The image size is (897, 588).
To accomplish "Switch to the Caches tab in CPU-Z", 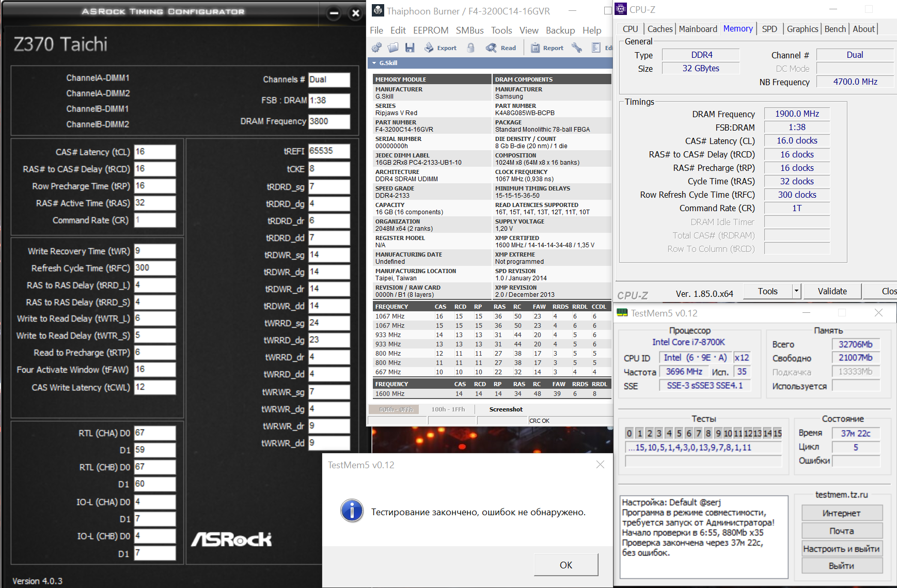I will (x=660, y=29).
